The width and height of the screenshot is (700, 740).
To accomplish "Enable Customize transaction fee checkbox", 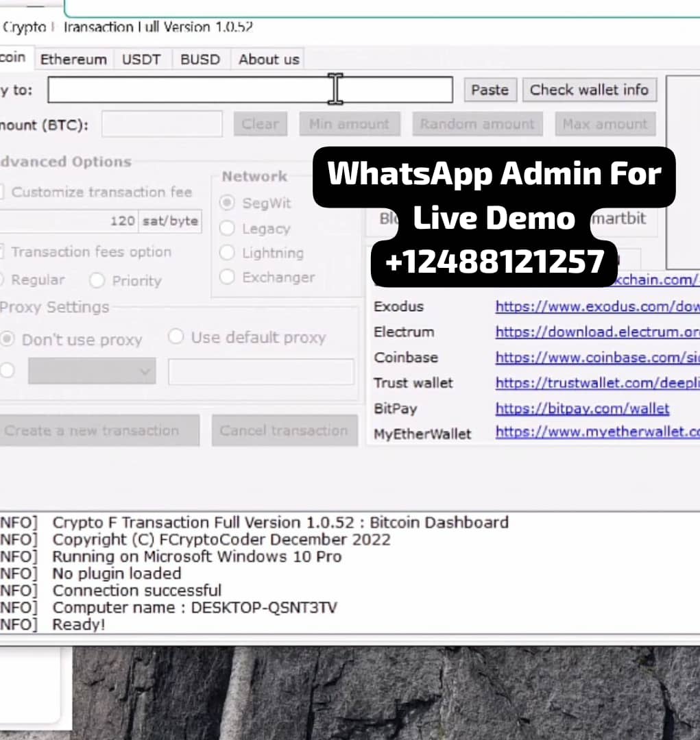I will (3, 193).
